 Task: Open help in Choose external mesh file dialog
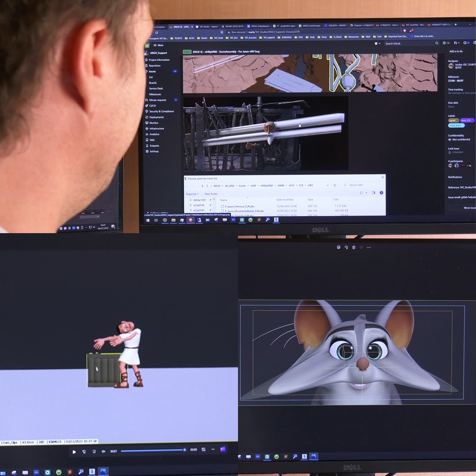[x=381, y=193]
